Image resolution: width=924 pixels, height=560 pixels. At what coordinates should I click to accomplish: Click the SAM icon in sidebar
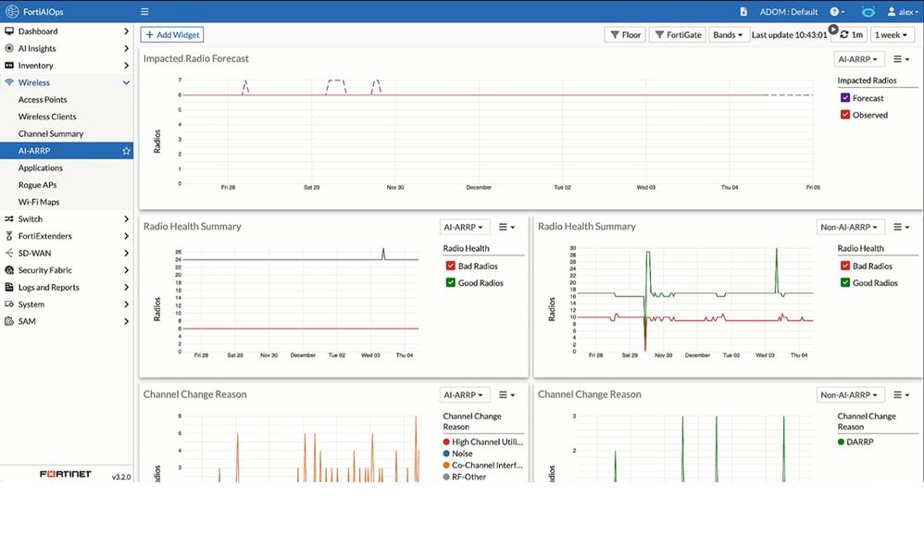(x=9, y=321)
